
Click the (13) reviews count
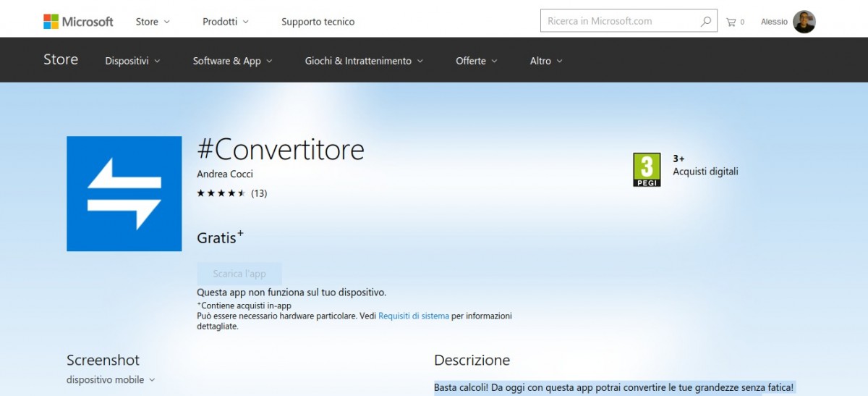click(x=259, y=193)
